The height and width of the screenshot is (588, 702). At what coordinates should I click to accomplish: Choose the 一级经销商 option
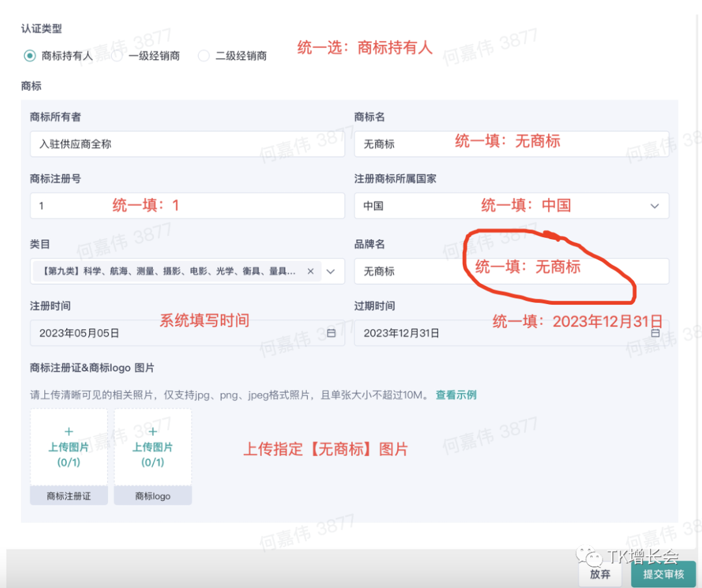coord(116,55)
